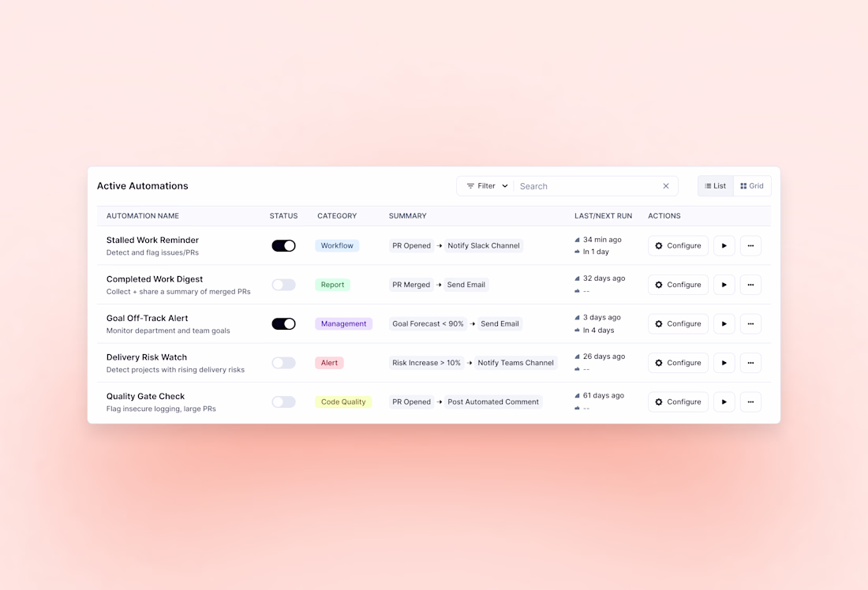Run the Delivery Risk Watch automation
This screenshot has width=868, height=590.
(x=724, y=363)
